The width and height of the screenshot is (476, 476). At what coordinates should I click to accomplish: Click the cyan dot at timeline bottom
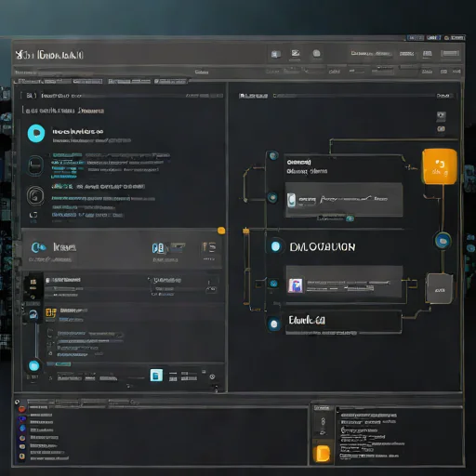coord(34,366)
